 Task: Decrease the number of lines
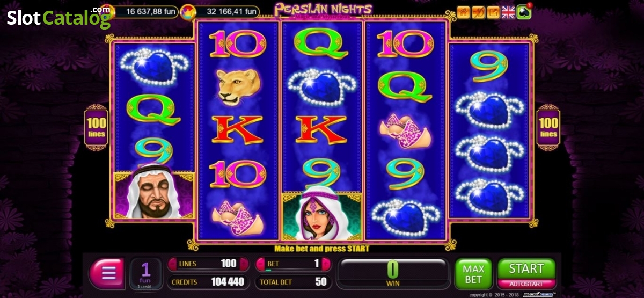coord(173,264)
